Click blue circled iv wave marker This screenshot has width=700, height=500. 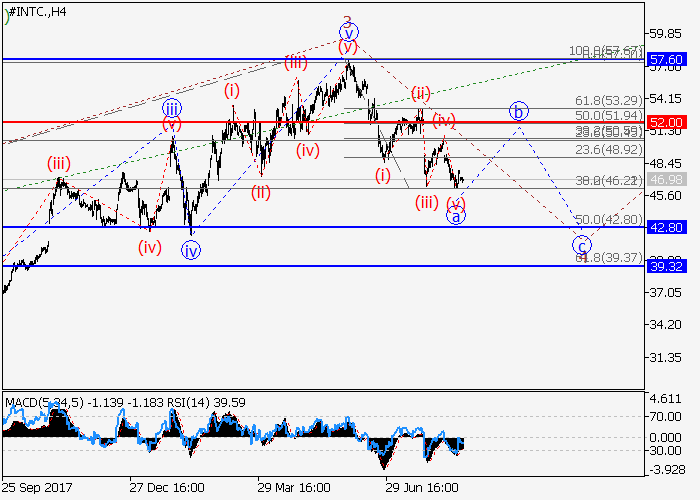click(x=191, y=251)
